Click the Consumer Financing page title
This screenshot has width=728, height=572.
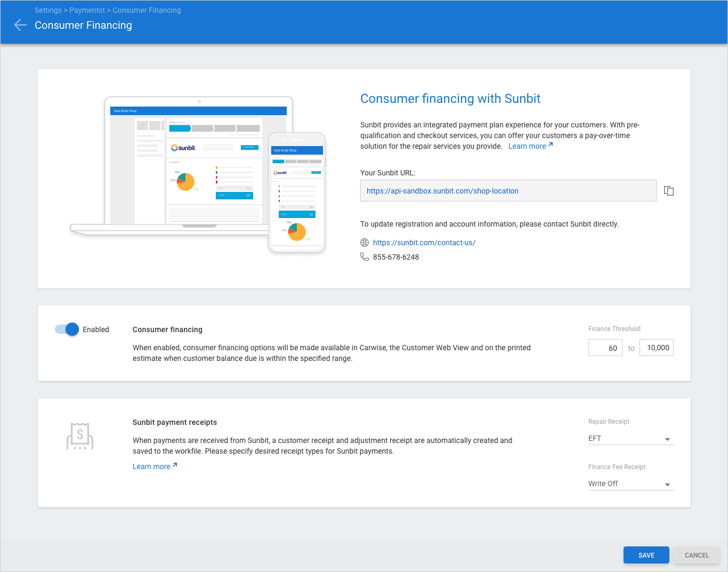tap(83, 25)
